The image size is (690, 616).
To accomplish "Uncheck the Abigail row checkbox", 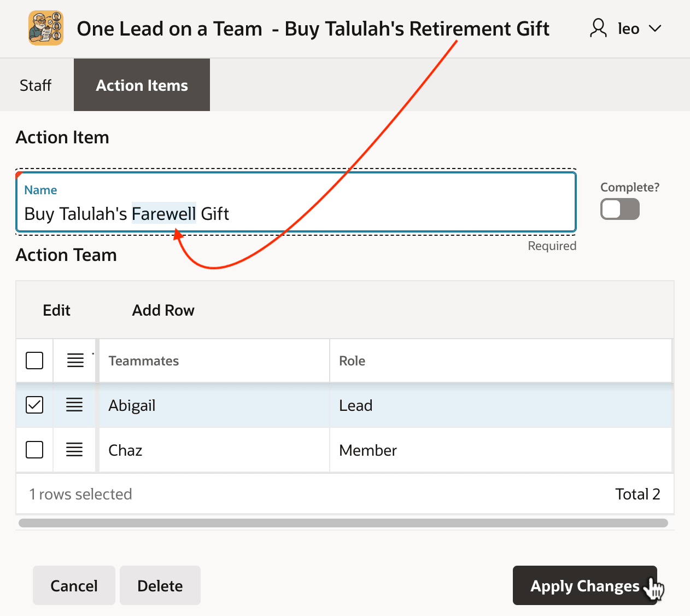I will tap(34, 405).
